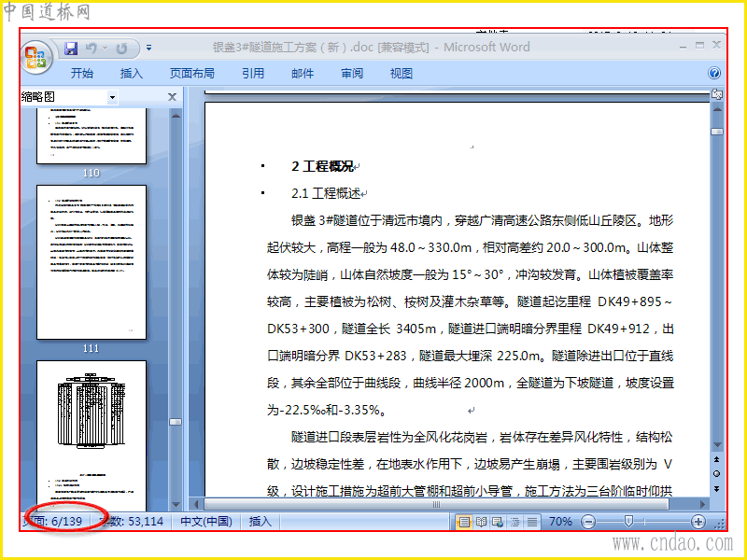Minimize the Word window

684,46
